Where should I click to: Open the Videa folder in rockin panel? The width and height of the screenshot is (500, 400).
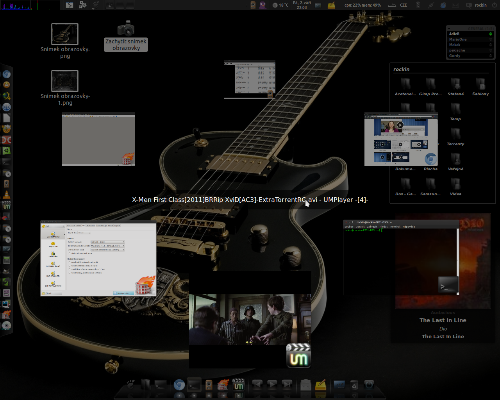click(x=455, y=187)
